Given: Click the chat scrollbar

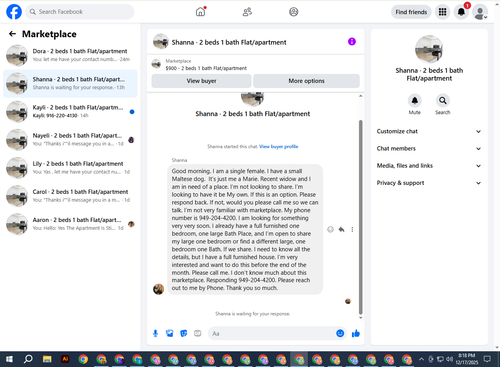Looking at the screenshot, I should [x=360, y=217].
